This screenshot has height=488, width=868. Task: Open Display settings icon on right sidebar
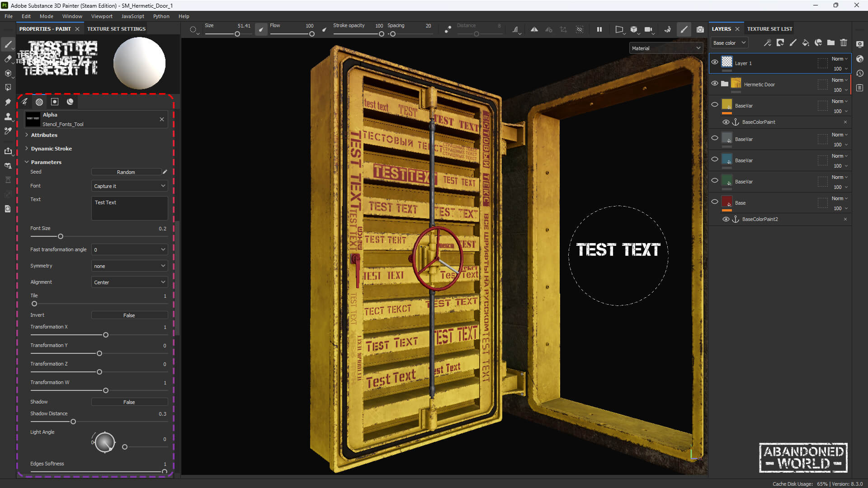pos(860,44)
